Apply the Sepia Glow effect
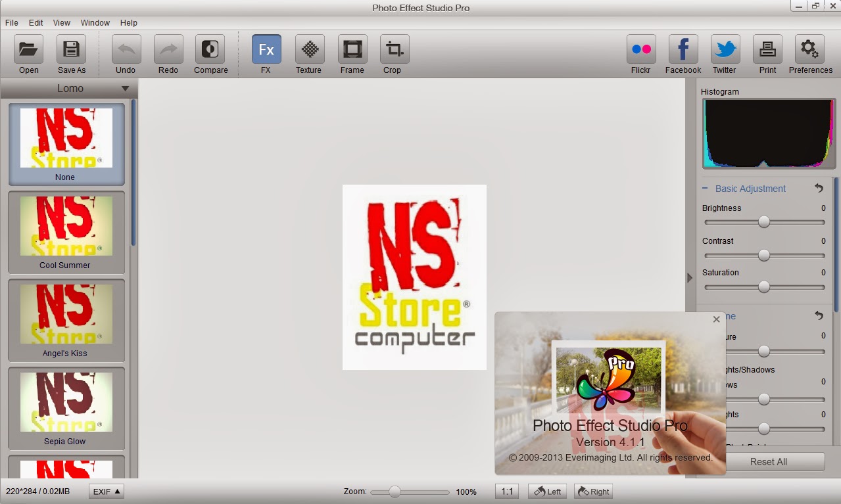The image size is (841, 504). tap(66, 409)
